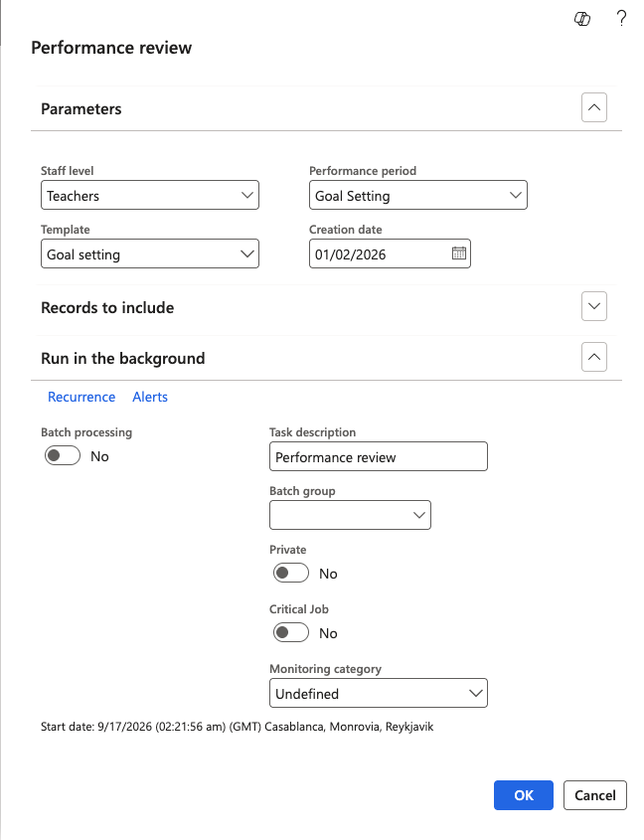Expand the Records to include section
Image resolution: width=644 pixels, height=840 pixels.
coord(594,306)
